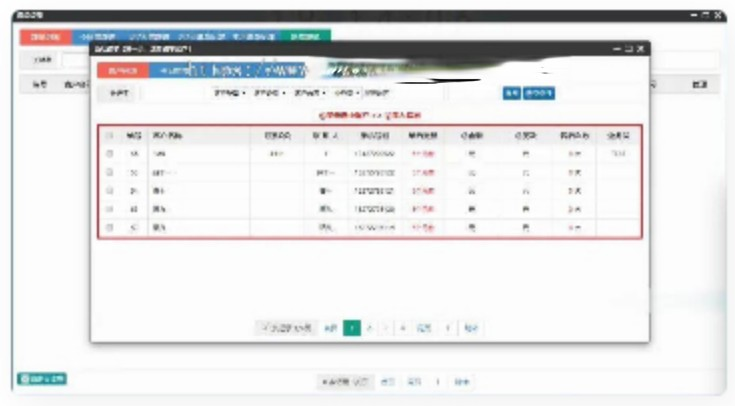Go to page 2 in dialog pagination

click(x=370, y=328)
